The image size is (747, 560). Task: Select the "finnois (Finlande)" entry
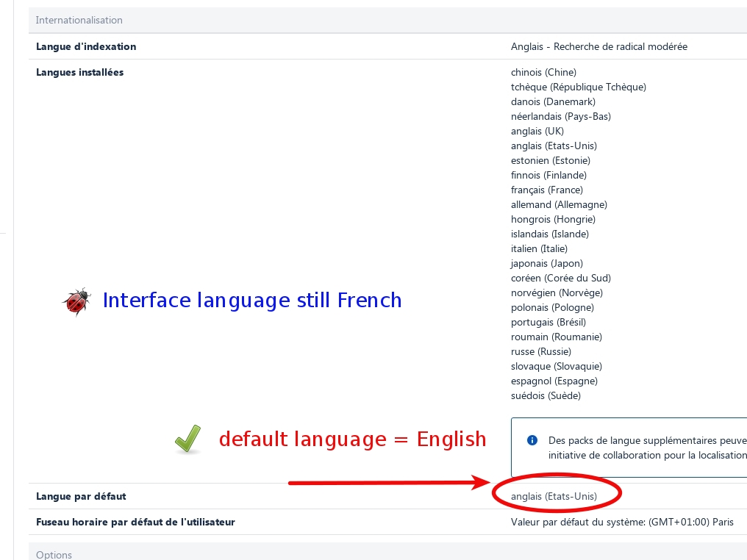[x=548, y=176]
